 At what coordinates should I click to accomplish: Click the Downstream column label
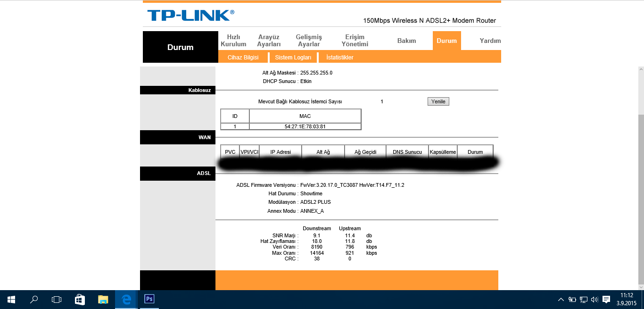coord(317,228)
